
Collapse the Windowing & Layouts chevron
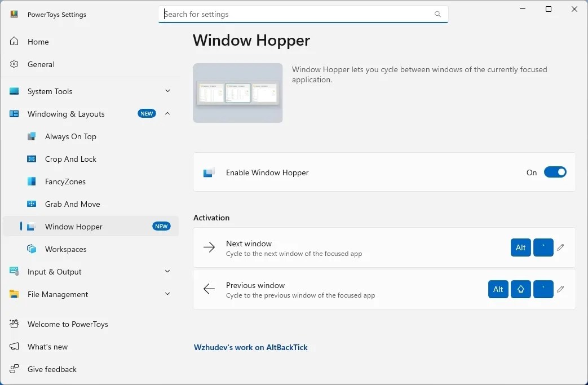point(167,113)
